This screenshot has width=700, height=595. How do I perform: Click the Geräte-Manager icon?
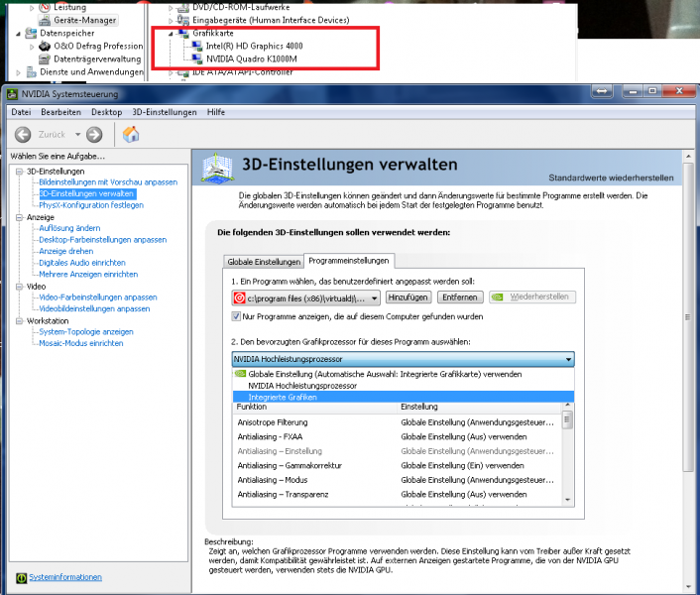(45, 20)
